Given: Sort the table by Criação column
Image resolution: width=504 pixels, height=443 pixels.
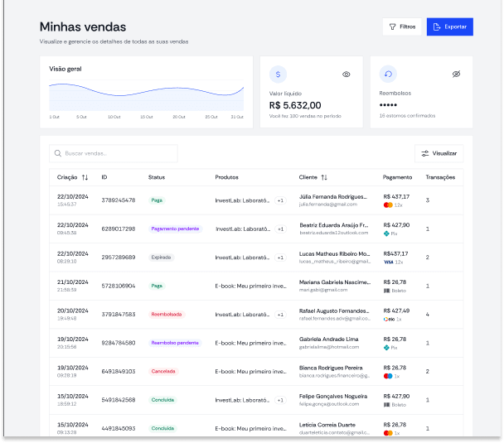Looking at the screenshot, I should click(85, 177).
